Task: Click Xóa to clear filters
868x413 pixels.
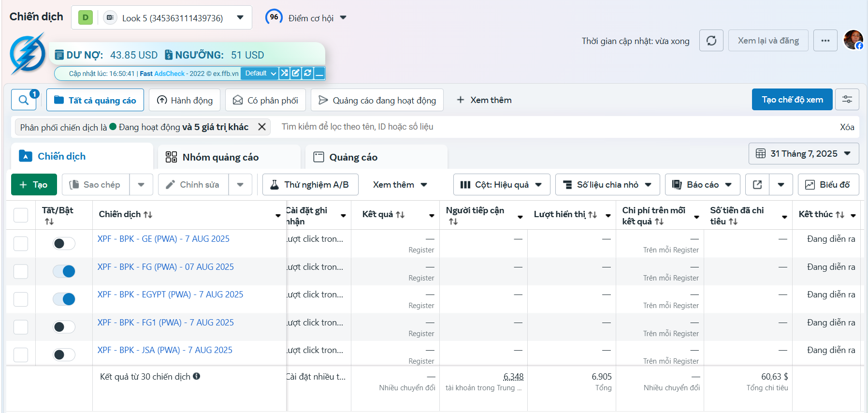Action: (847, 127)
